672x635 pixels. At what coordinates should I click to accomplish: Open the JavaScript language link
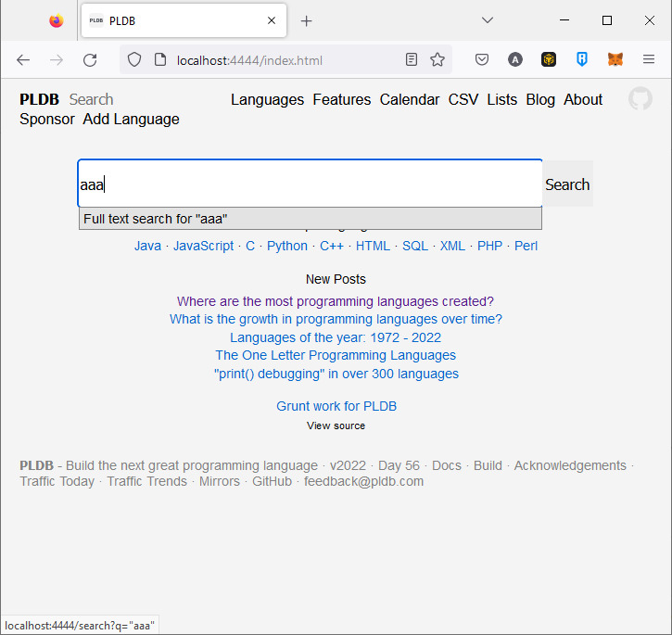[x=203, y=246]
